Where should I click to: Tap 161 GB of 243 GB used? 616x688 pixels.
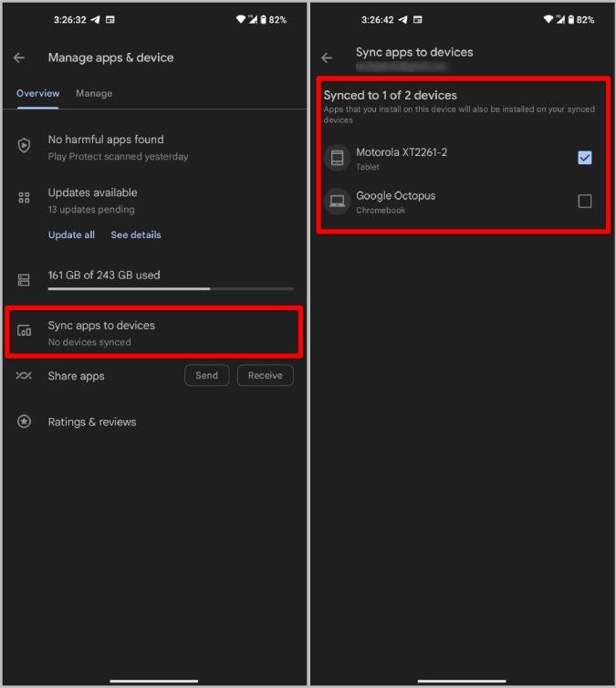click(104, 276)
